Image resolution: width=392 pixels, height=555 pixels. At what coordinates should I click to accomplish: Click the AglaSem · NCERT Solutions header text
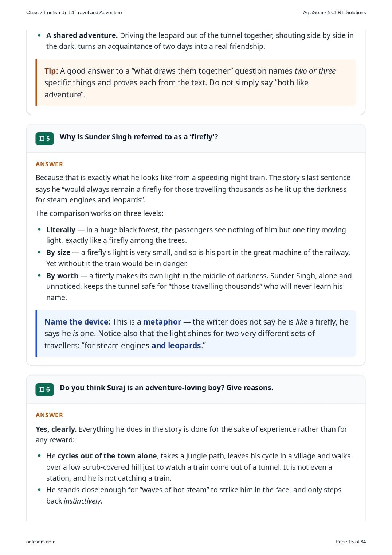point(334,12)
